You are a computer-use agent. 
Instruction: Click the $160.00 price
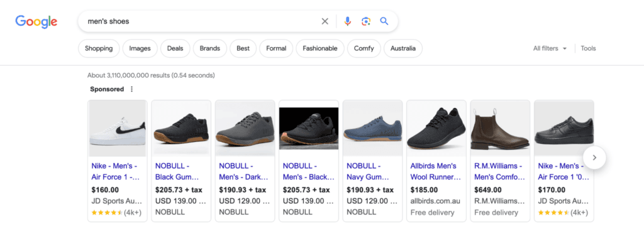pyautogui.click(x=105, y=190)
